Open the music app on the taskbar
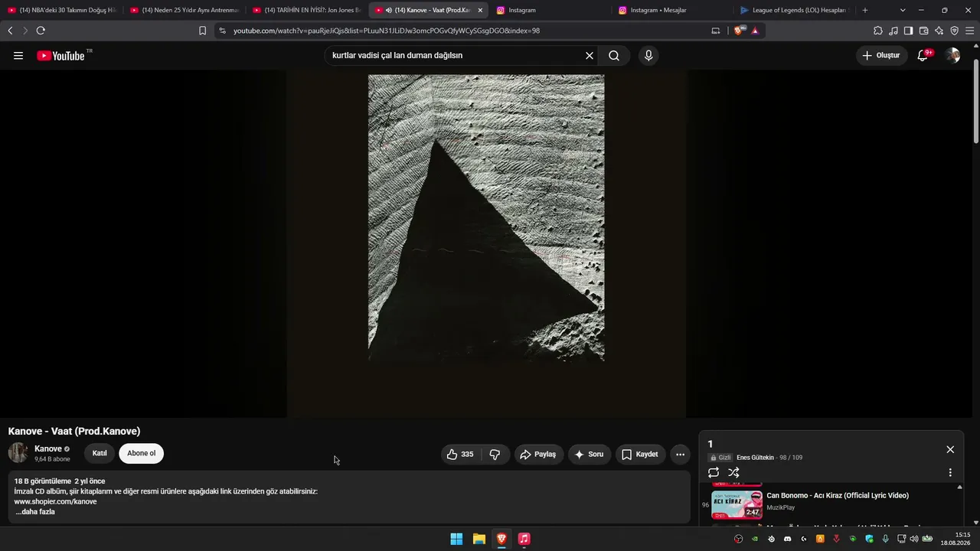The height and width of the screenshot is (551, 980). coord(524,539)
